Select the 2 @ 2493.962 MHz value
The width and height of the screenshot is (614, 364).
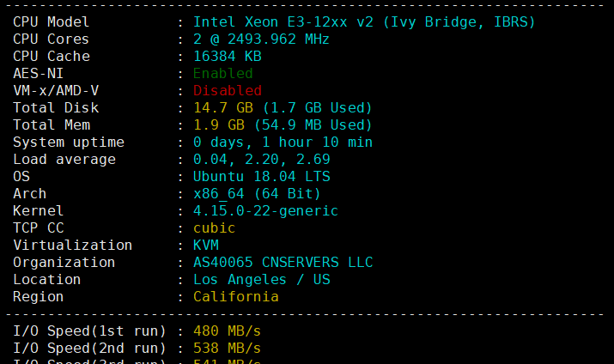pos(261,39)
